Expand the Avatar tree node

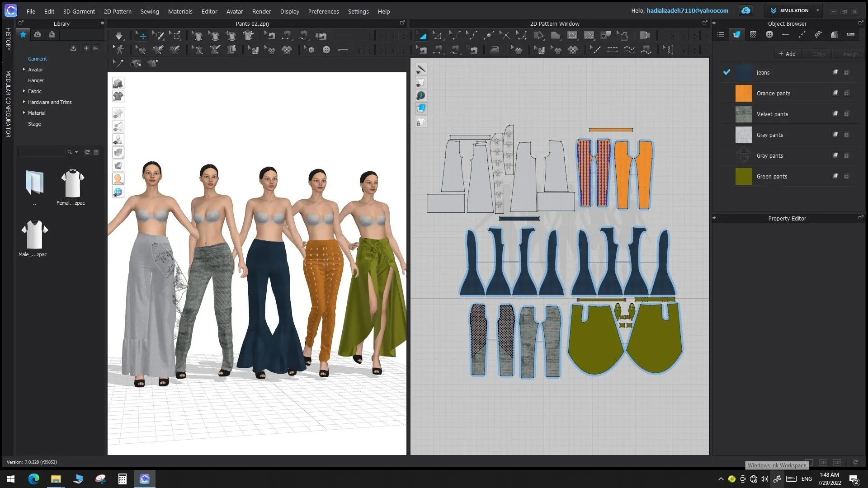(24, 69)
